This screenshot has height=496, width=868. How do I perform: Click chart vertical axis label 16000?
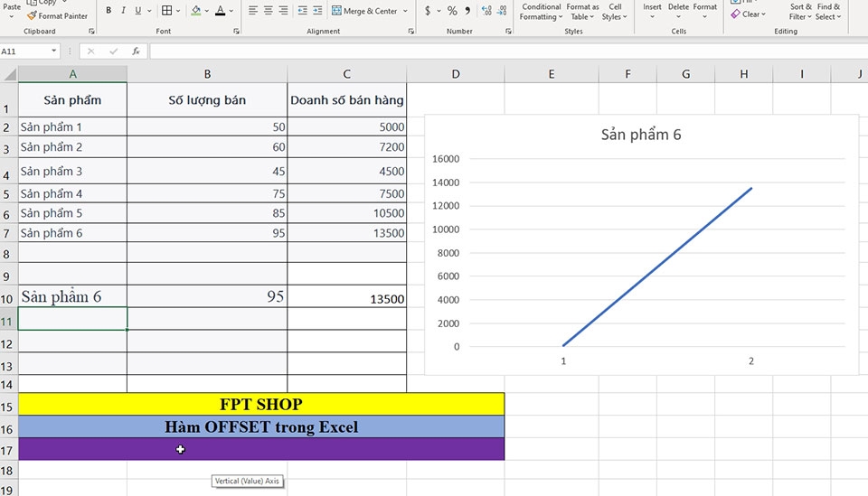446,159
